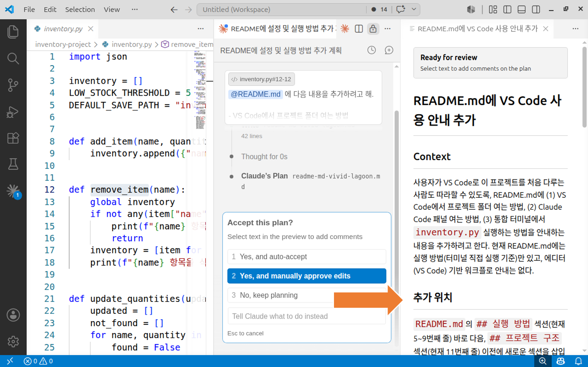Choose 'Yes, and auto-accept' option
Image resolution: width=588 pixels, height=367 pixels.
click(x=306, y=257)
